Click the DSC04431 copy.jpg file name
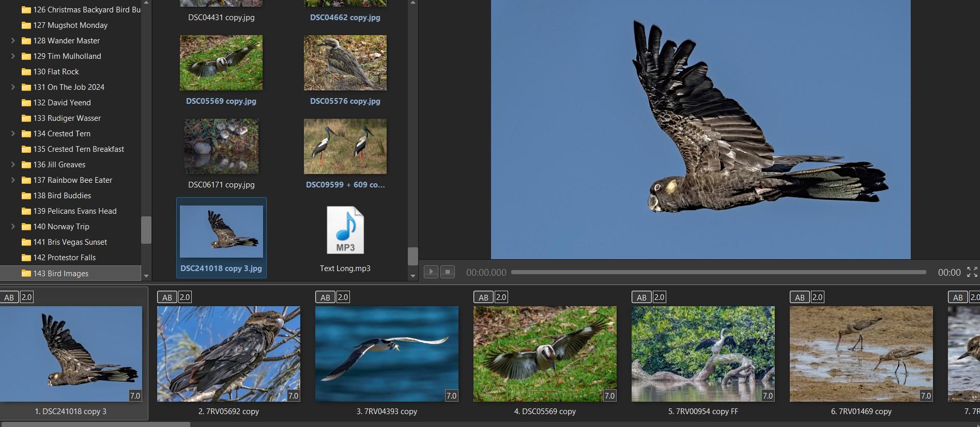Viewport: 980px width, 427px height. [221, 17]
